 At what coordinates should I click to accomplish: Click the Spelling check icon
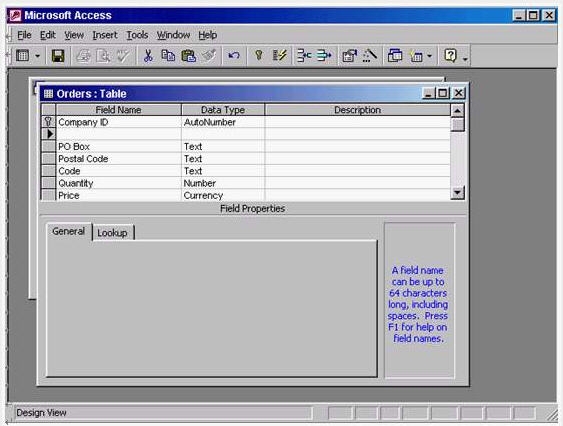pyautogui.click(x=123, y=56)
